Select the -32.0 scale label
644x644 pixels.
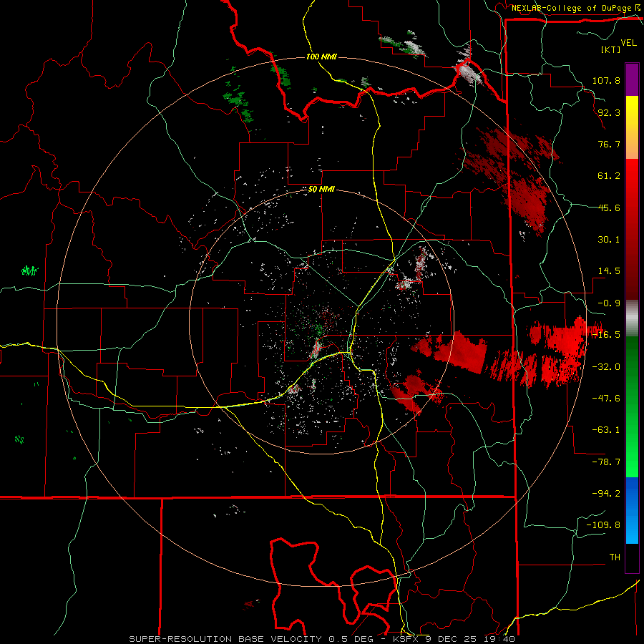pos(606,367)
